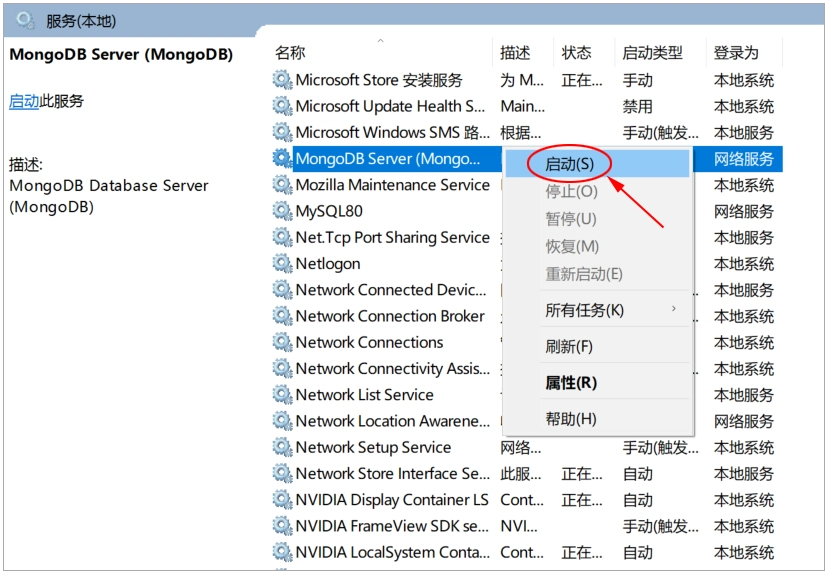Viewport: 827px width, 574px height.
Task: Click 服务(本地) header label
Action: click(81, 21)
